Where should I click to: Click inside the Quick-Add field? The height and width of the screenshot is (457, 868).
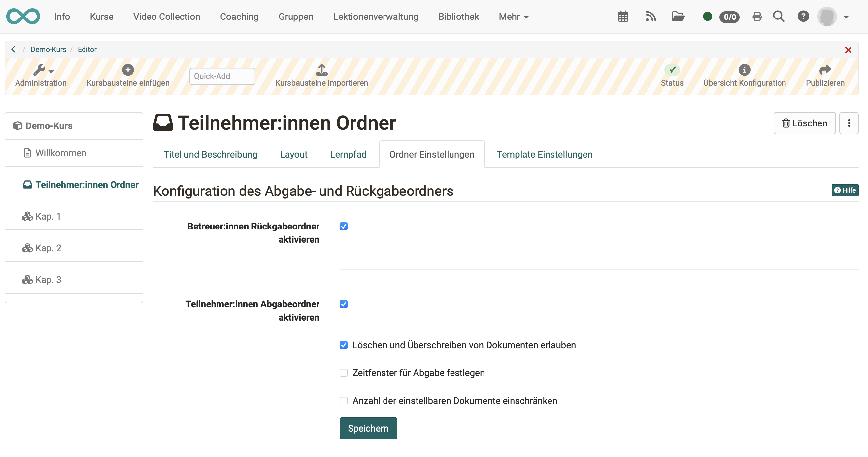222,76
